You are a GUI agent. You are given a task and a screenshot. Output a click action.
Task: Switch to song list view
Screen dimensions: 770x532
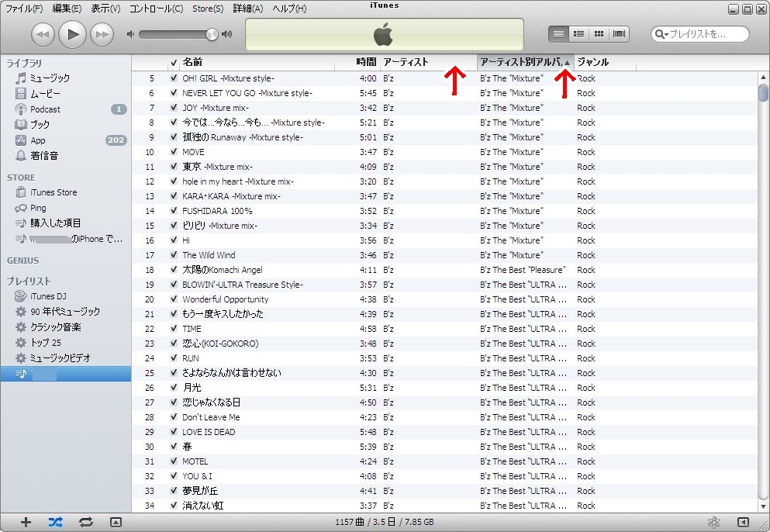tap(558, 34)
